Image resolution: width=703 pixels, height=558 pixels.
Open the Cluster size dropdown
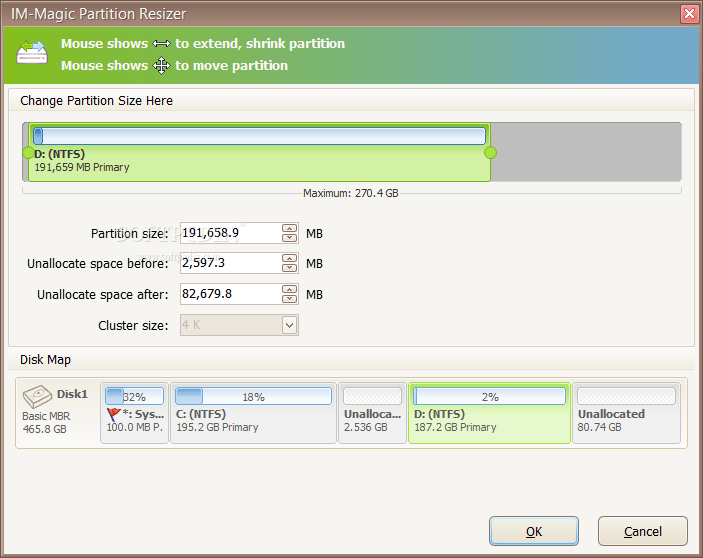click(290, 325)
